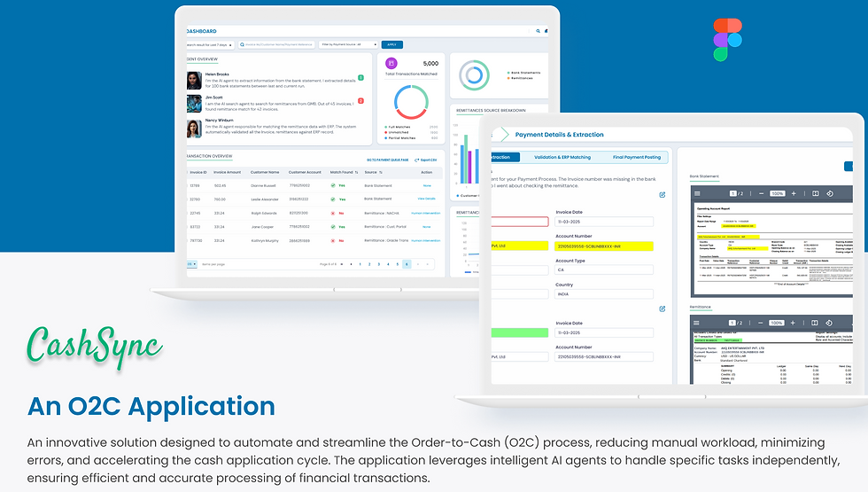
Task: Zoom out in the Remittance viewer
Action: point(761,323)
